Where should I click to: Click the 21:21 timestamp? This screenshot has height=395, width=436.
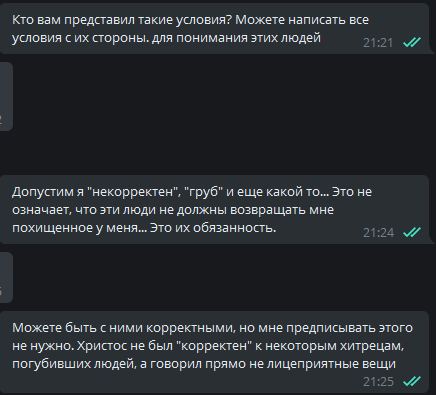click(378, 43)
